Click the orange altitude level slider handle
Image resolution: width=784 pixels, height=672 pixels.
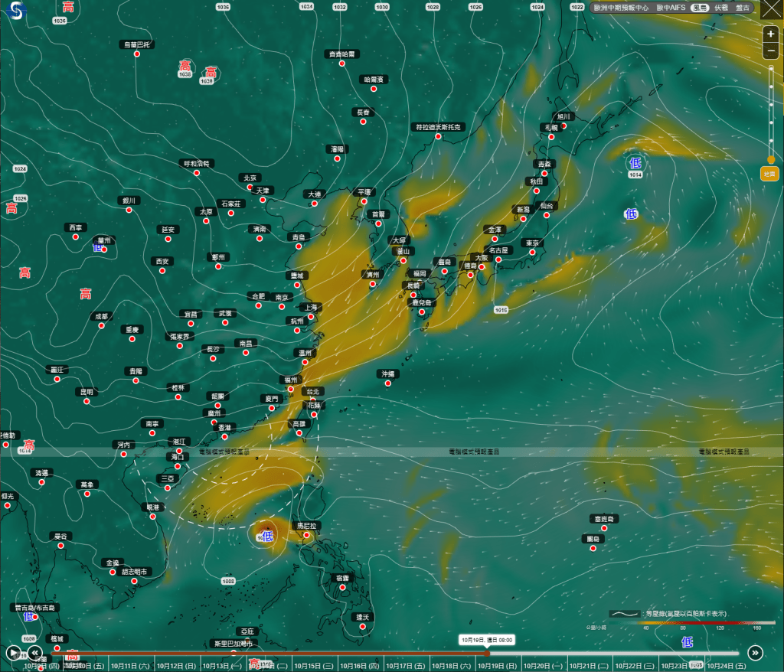click(x=771, y=159)
